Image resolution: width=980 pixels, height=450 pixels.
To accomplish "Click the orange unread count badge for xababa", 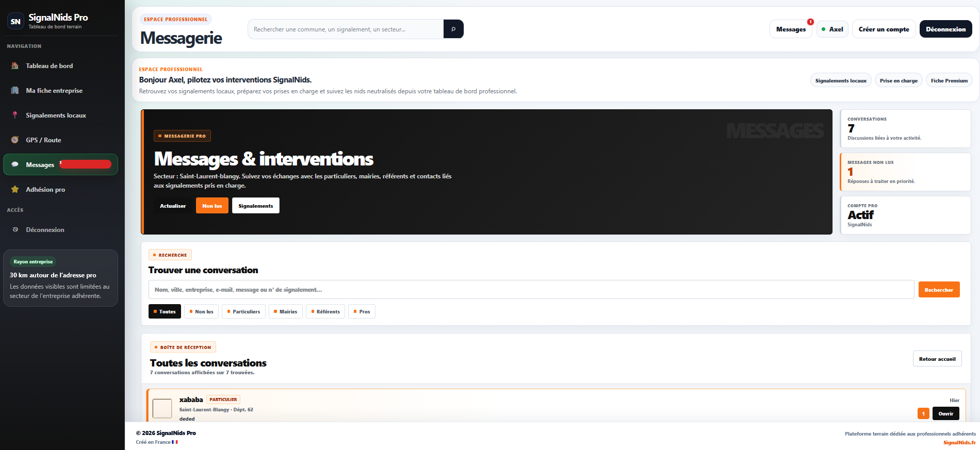I will [x=923, y=413].
